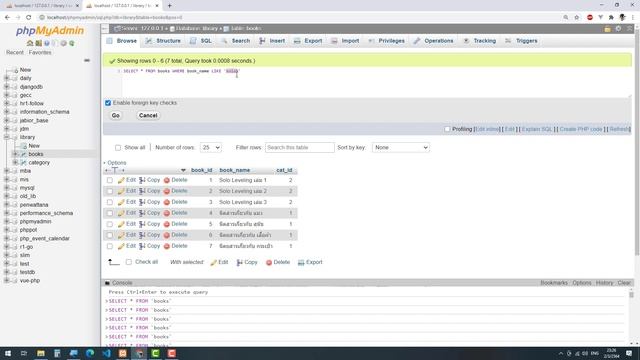Bookmark this page with the star icon
Viewport: 640px width, 360px height.
click(577, 18)
